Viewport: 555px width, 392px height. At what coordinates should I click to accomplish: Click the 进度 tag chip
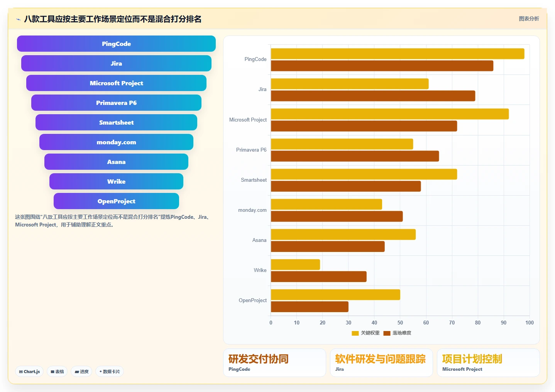pos(81,372)
